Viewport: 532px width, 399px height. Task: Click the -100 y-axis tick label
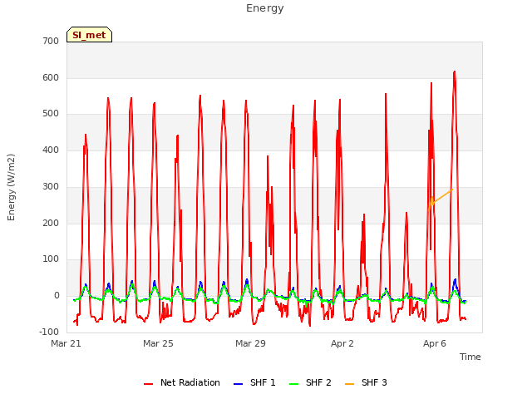[49, 332]
